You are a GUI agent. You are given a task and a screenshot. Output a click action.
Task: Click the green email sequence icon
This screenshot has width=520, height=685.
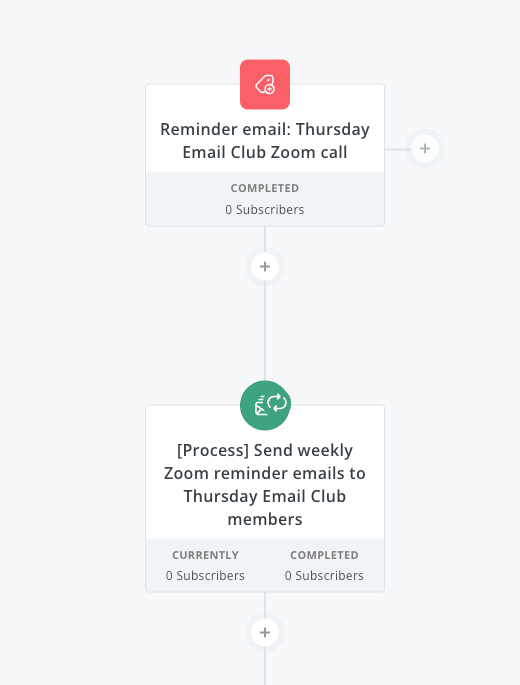[265, 405]
